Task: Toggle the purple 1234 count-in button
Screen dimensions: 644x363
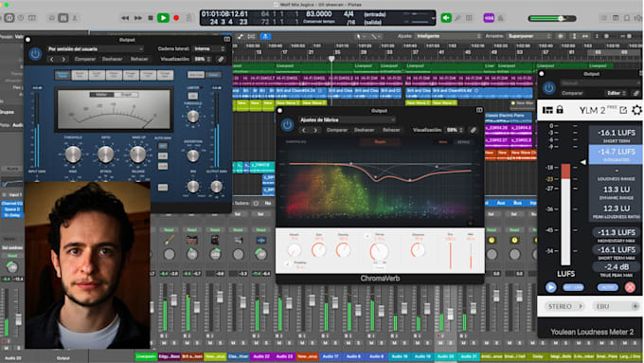Action: [489, 18]
